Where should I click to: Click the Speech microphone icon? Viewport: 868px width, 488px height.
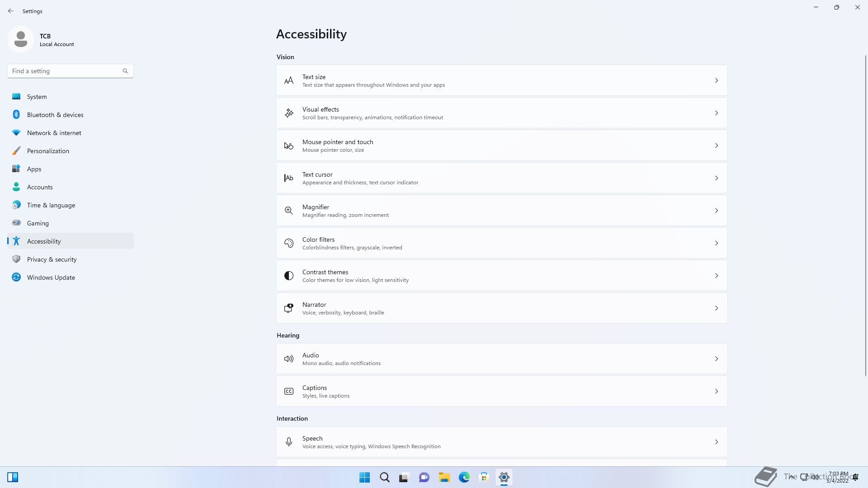(x=288, y=442)
